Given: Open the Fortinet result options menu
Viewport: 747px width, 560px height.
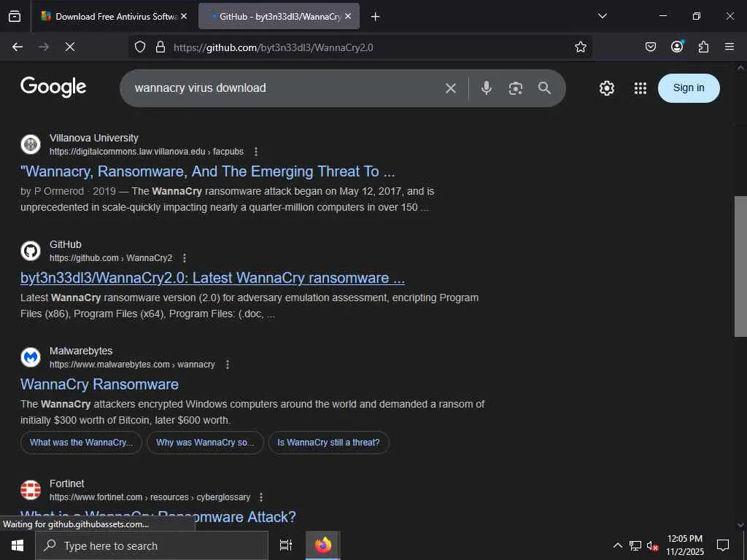Looking at the screenshot, I should 261,497.
